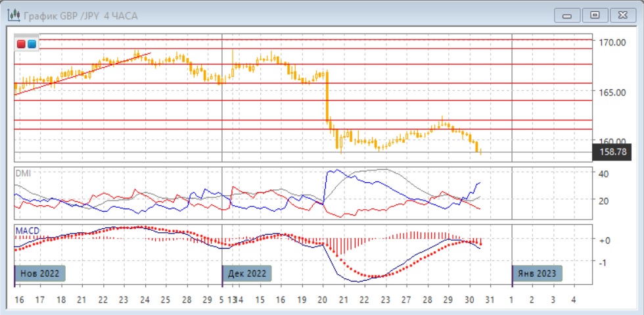Image resolution: width=644 pixels, height=315 pixels.
Task: Maximize the GBP/JPY chart window
Action: [x=595, y=14]
